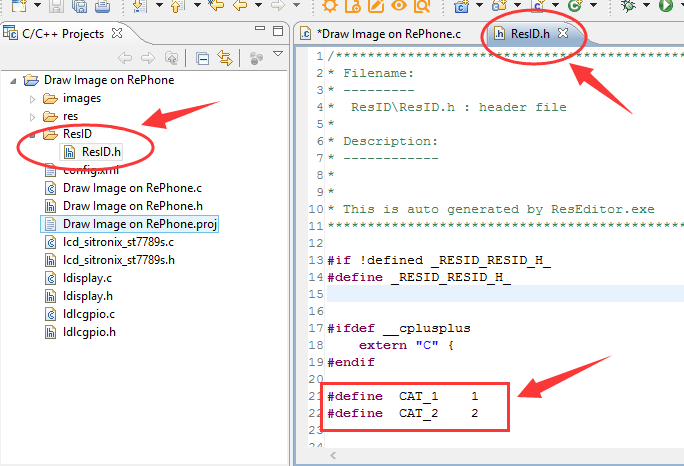
Task: Close the ResID.h editor tab
Action: click(x=563, y=33)
